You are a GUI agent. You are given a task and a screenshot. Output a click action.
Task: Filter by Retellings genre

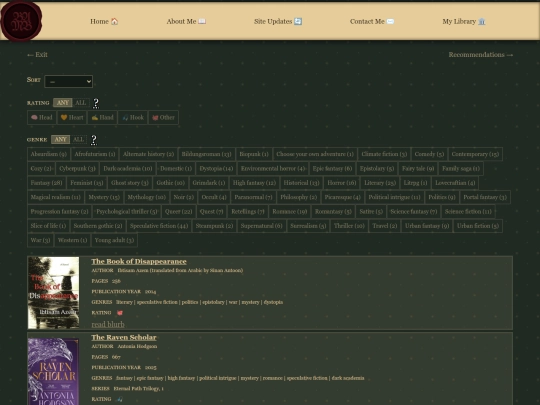[x=248, y=211]
